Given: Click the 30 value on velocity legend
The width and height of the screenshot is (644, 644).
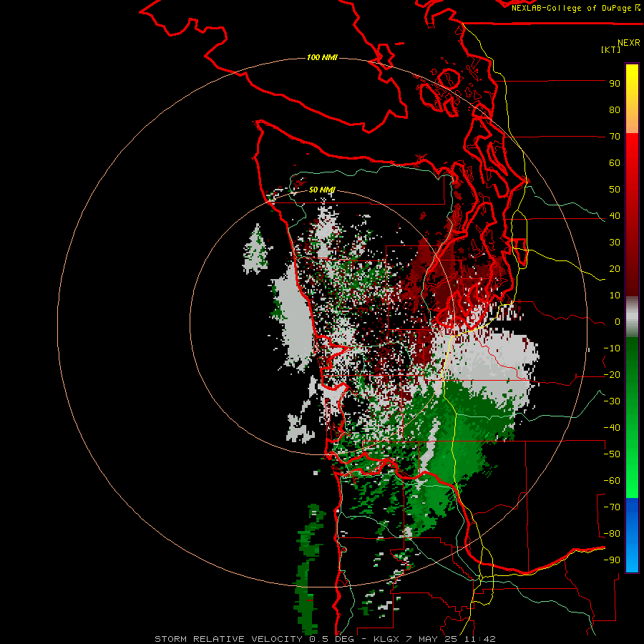Looking at the screenshot, I should tap(615, 243).
